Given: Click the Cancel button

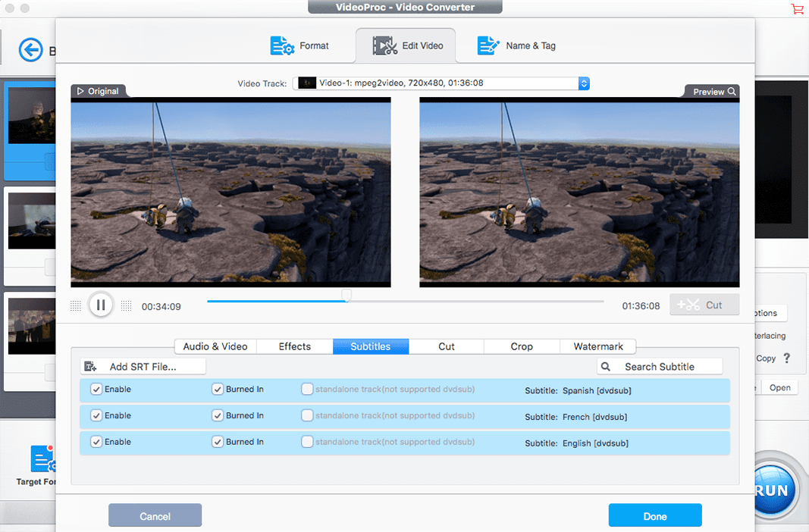Looking at the screenshot, I should 155,515.
